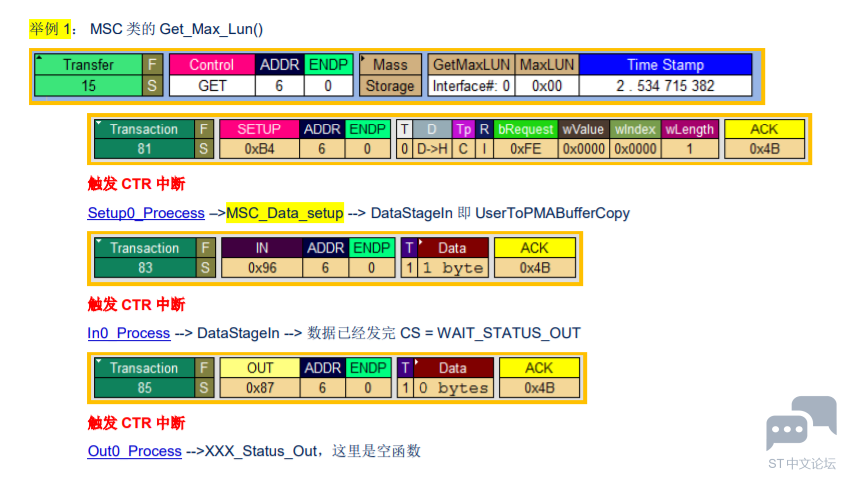Image resolution: width=845 pixels, height=479 pixels.
Task: Click the highlighted MSC_Data_setup text
Action: tap(285, 213)
